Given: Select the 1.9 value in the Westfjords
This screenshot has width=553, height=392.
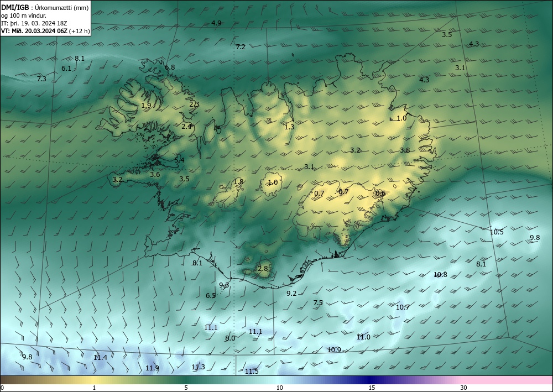Looking at the screenshot, I should [x=146, y=105].
